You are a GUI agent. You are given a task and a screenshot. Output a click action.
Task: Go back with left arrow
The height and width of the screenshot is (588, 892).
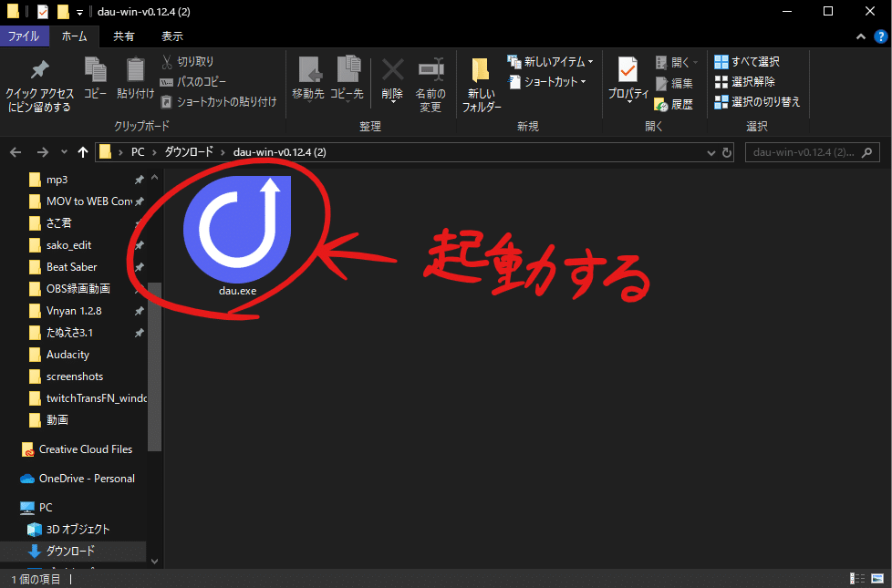(16, 152)
